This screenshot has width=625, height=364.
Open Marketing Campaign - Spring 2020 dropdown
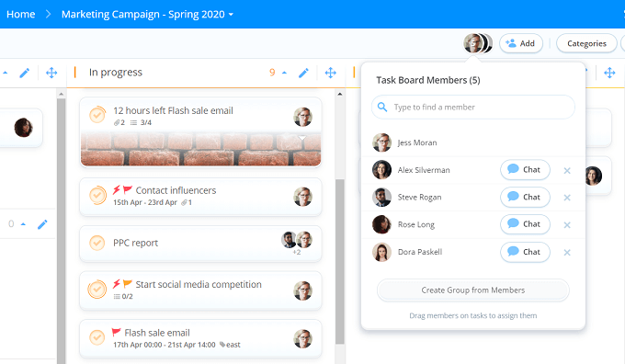tap(147, 15)
